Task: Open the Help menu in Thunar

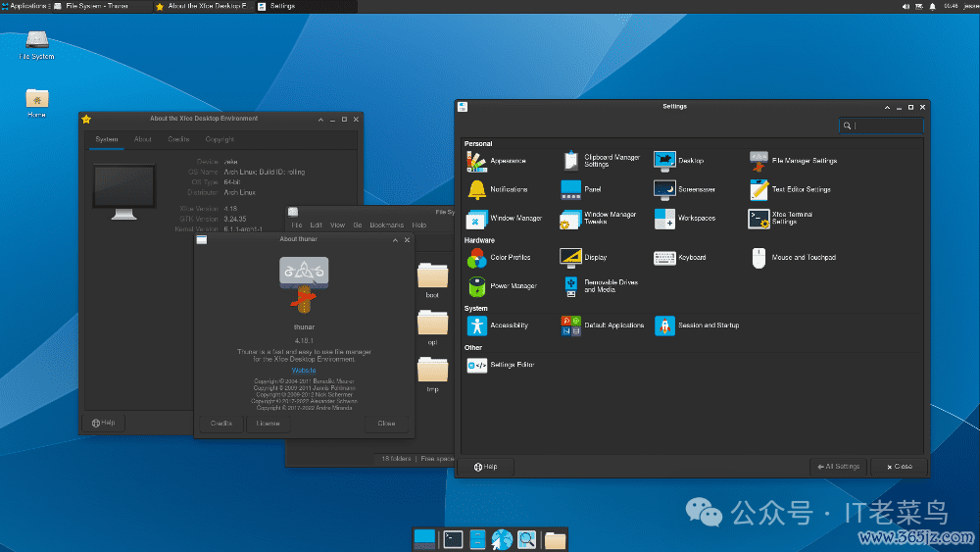Action: coord(418,226)
